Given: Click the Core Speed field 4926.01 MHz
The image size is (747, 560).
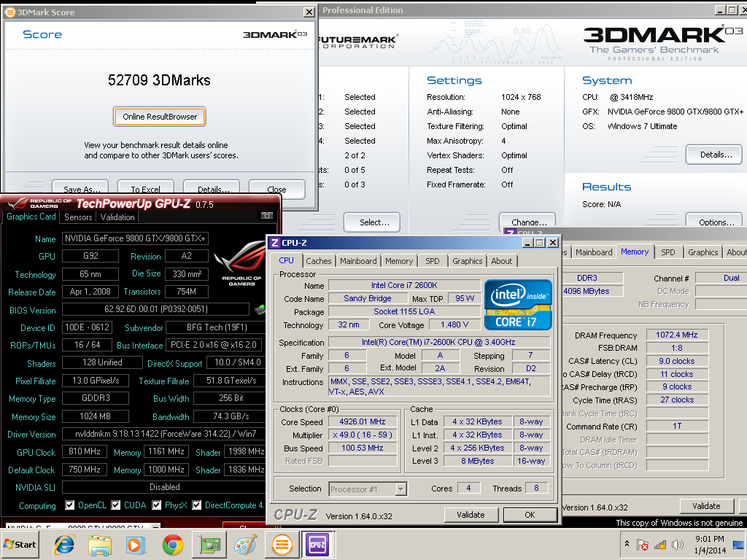Looking at the screenshot, I should pyautogui.click(x=363, y=422).
